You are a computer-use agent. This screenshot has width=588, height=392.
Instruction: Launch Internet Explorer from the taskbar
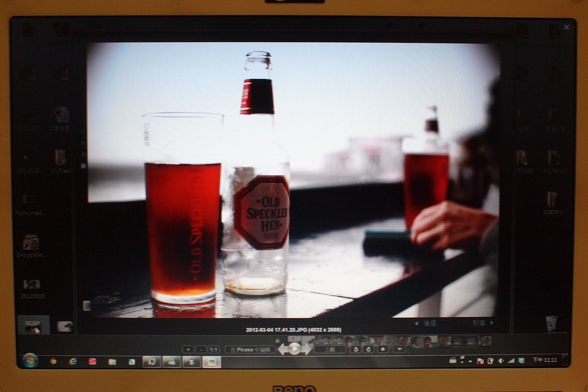tap(73, 362)
